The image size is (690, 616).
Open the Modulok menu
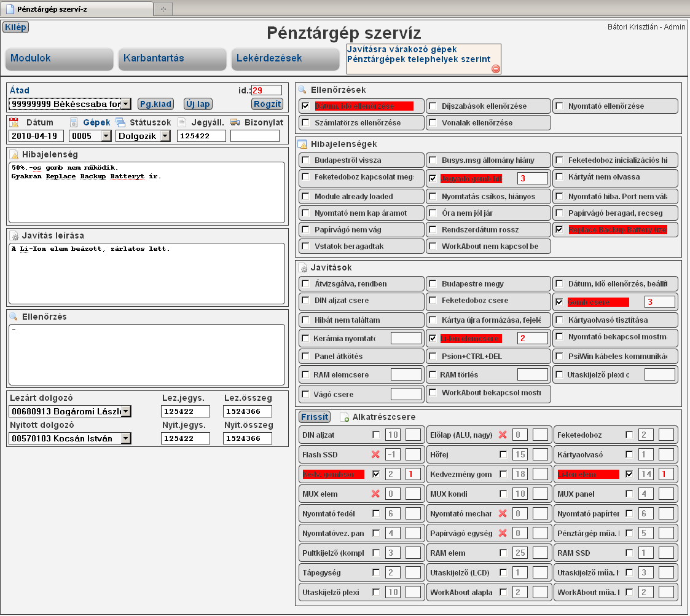pos(60,58)
